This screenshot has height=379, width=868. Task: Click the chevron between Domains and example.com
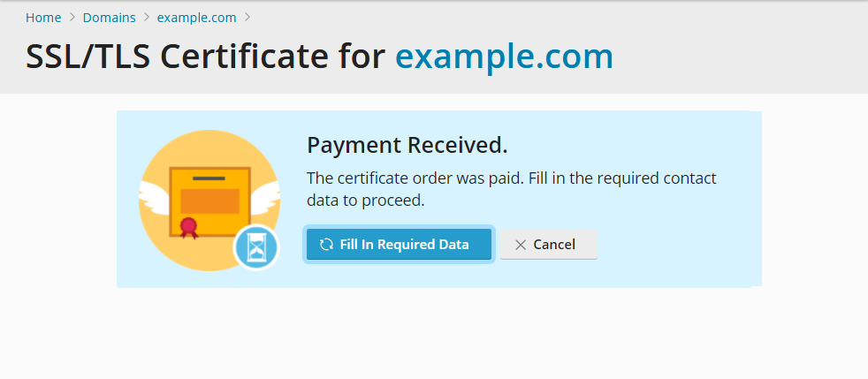(x=146, y=17)
